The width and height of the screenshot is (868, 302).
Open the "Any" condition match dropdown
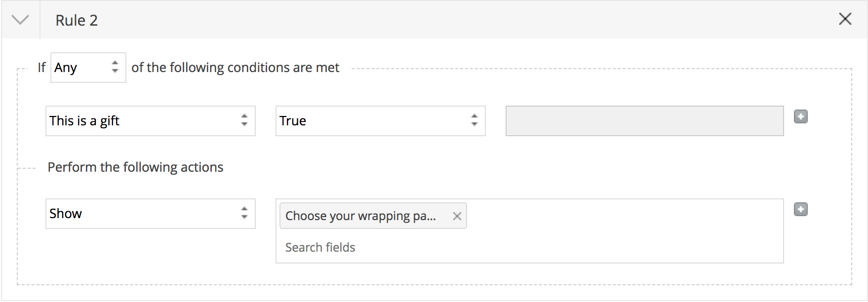click(x=81, y=68)
